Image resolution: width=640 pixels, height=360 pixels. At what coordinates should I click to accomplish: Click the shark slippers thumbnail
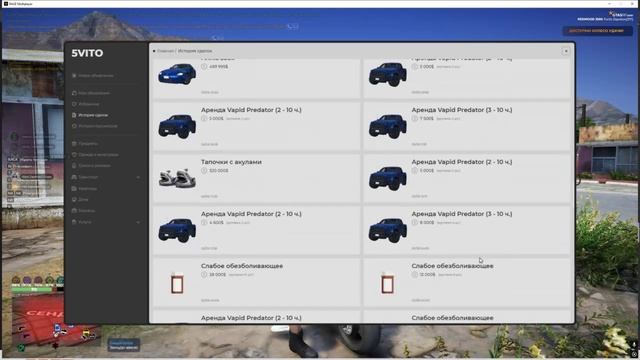[x=177, y=178]
